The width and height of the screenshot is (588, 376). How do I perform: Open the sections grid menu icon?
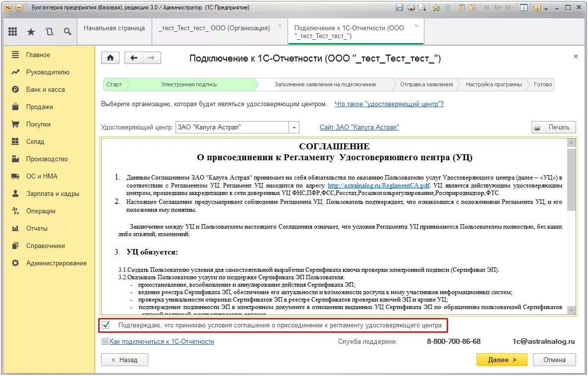[x=13, y=32]
